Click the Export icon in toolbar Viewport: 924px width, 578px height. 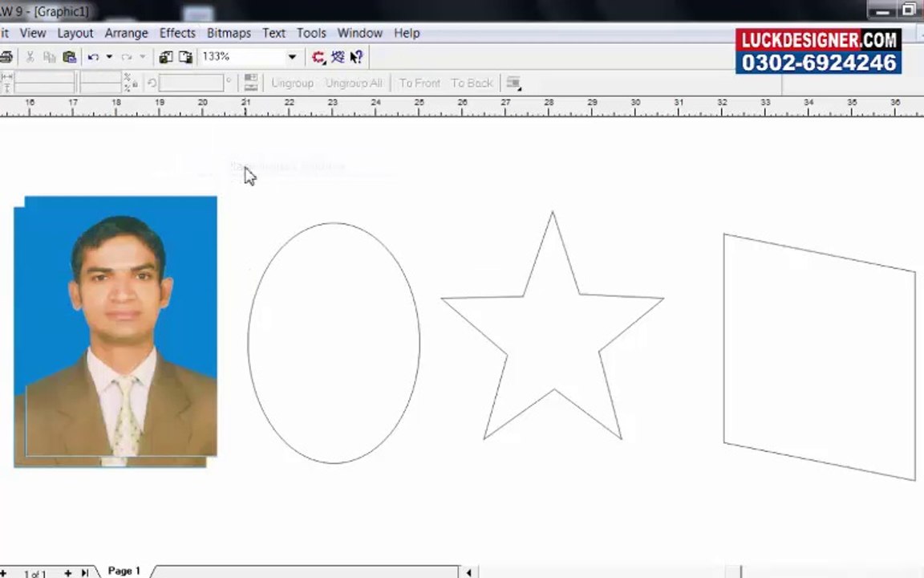point(185,57)
